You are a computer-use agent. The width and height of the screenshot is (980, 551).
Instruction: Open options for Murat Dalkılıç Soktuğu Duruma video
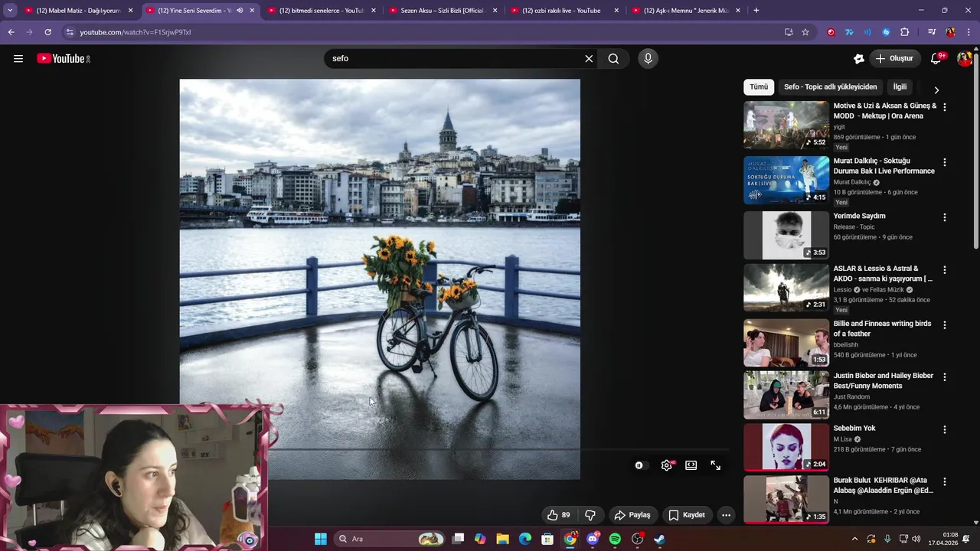pyautogui.click(x=944, y=163)
